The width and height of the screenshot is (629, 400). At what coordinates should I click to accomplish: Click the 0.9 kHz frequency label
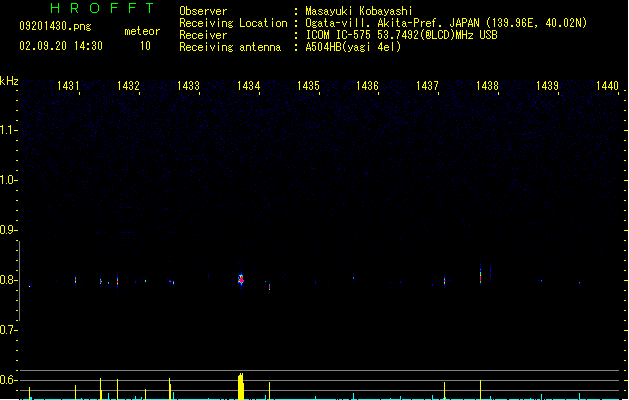(x=8, y=230)
